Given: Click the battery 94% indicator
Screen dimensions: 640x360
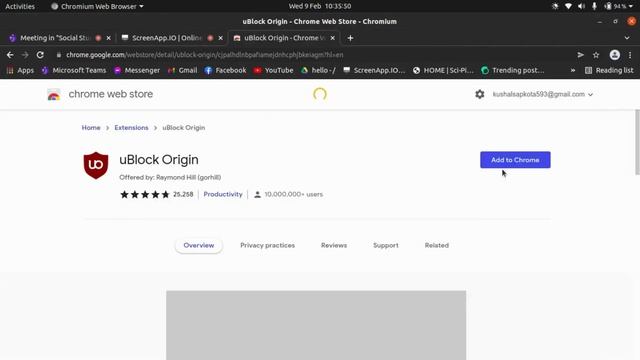Looking at the screenshot, I should pos(615,6).
